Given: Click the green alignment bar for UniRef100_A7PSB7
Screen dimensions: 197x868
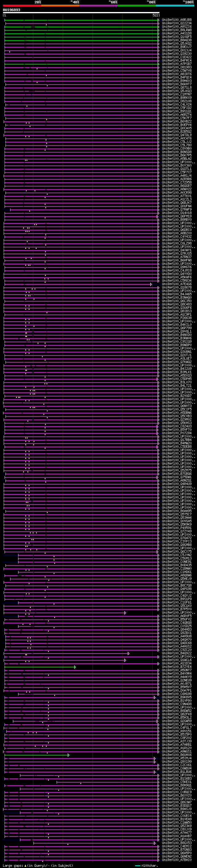Looking at the screenshot, I should click(x=81, y=64).
